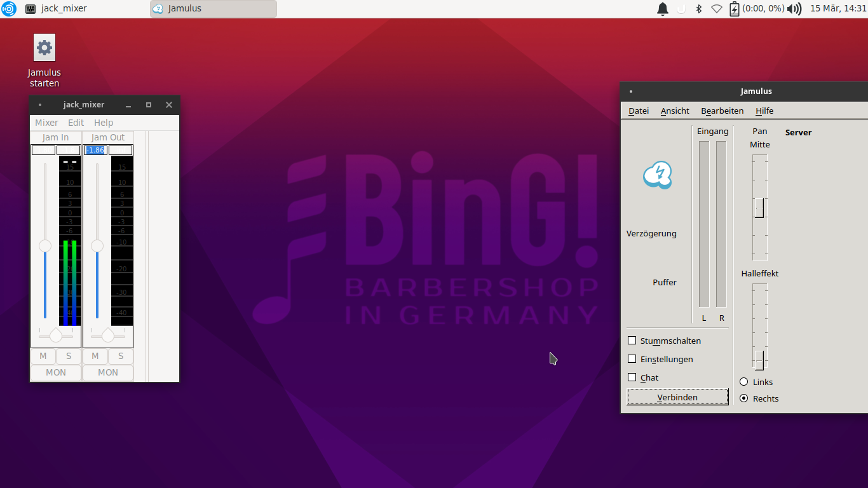
Task: Open the Mixer menu in jack_mixer
Action: click(x=46, y=123)
